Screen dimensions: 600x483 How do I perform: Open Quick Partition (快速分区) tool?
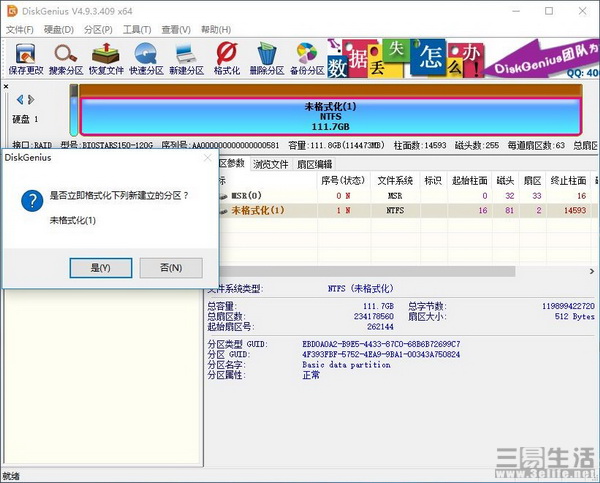[146, 59]
